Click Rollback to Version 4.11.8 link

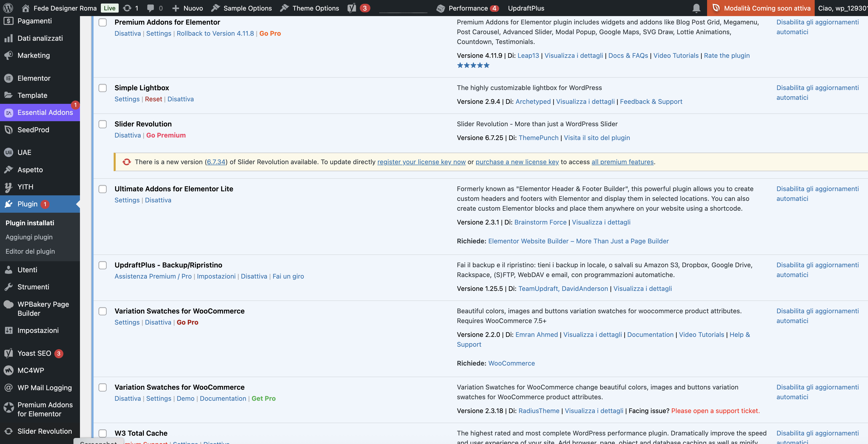click(x=215, y=33)
